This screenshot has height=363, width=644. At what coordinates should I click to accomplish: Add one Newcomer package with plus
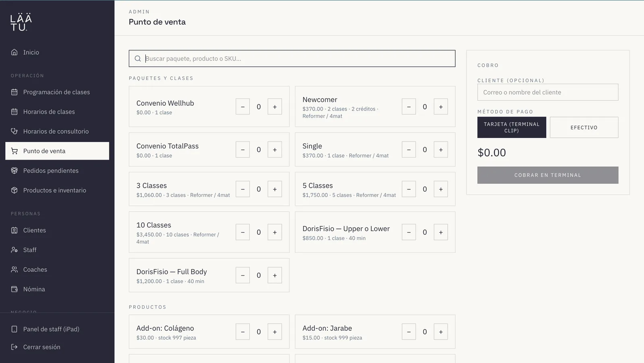pos(441,107)
